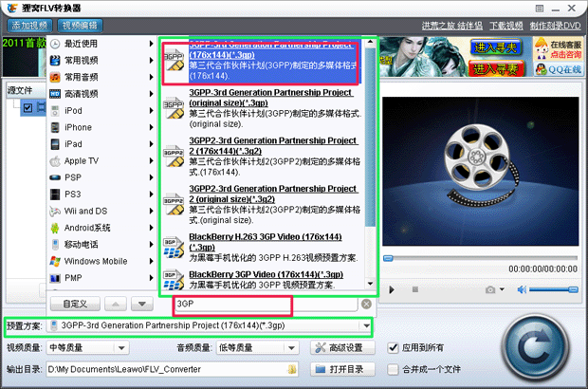This screenshot has width=588, height=389.
Task: Click the iPad device icon
Action: (55, 144)
